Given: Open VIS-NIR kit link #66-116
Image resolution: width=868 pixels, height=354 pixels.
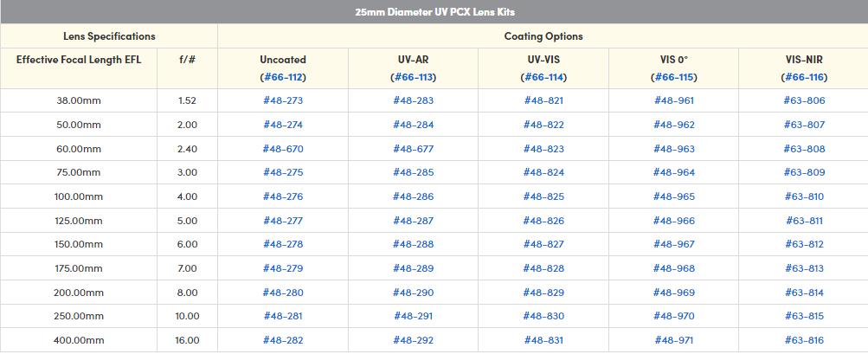Looking at the screenshot, I should (x=804, y=77).
